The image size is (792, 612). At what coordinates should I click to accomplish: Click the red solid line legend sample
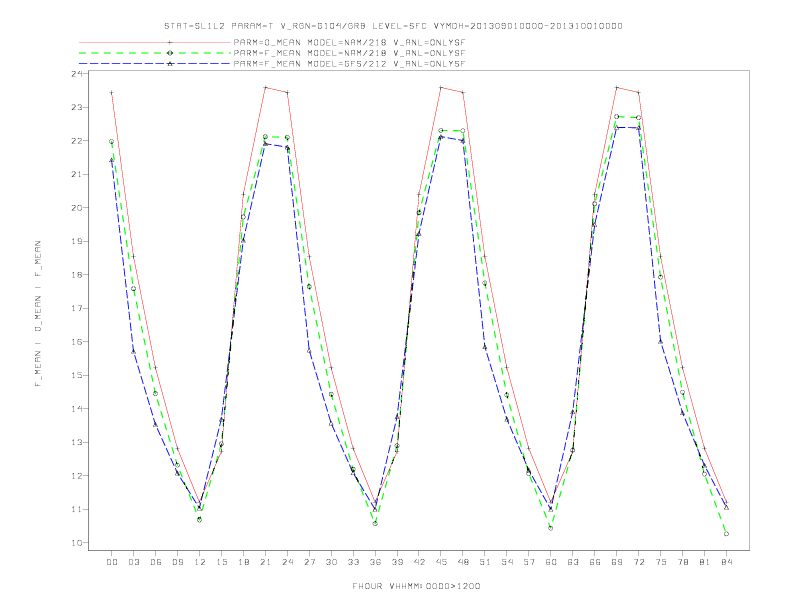[x=155, y=43]
